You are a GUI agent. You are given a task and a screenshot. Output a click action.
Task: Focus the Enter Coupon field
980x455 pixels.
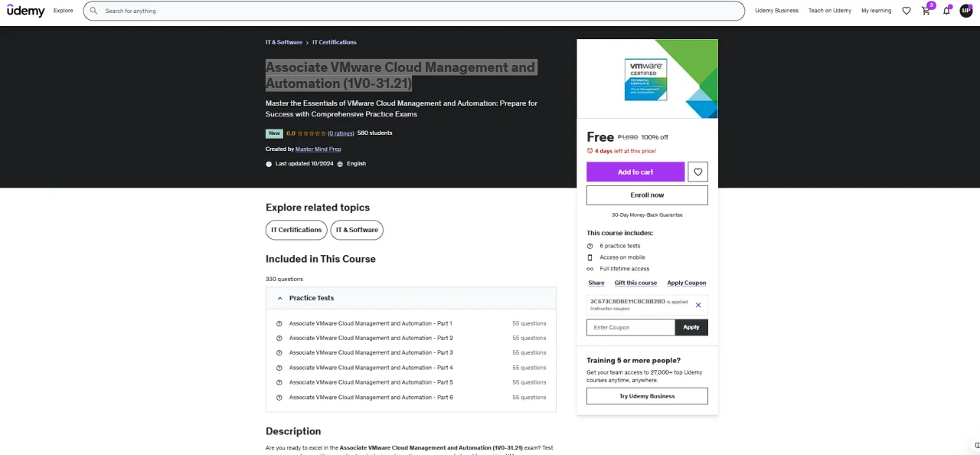click(631, 327)
